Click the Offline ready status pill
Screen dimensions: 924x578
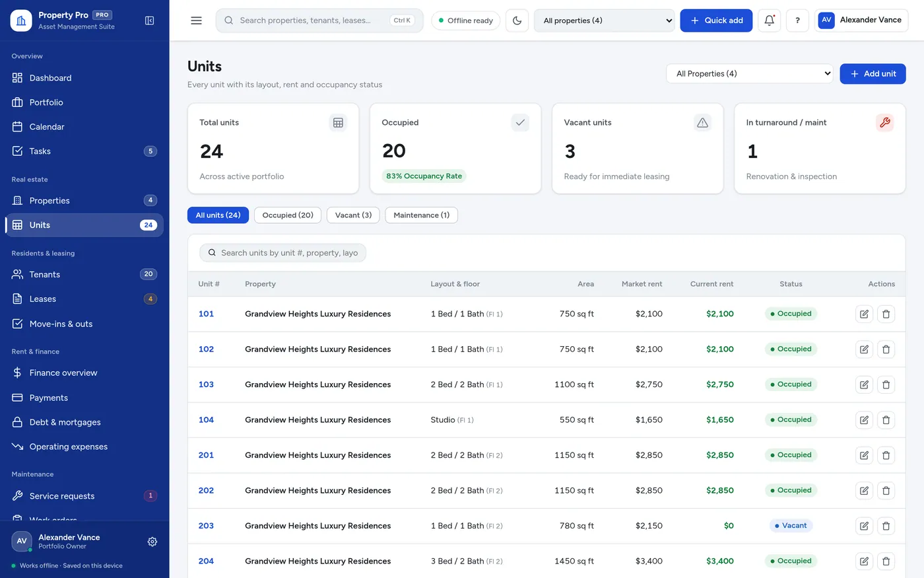pyautogui.click(x=465, y=20)
